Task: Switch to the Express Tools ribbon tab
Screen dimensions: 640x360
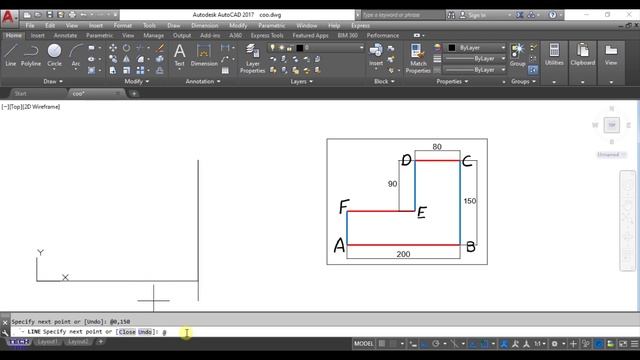Action: (267, 36)
